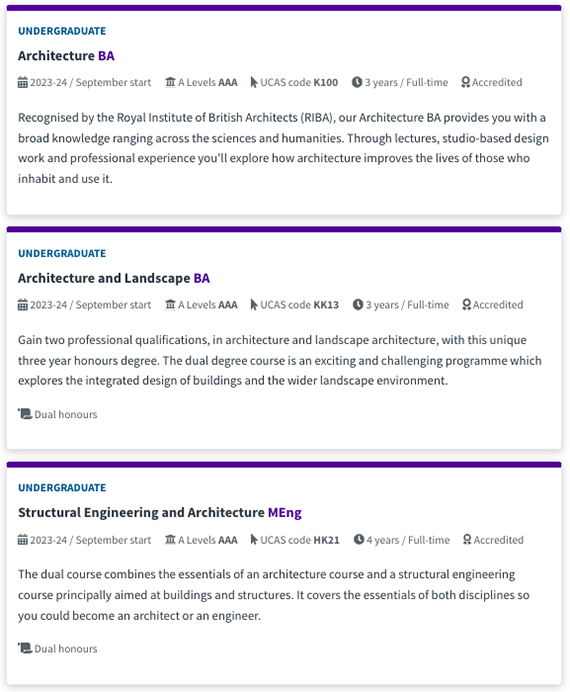Click UCAS code HK21 text

coord(300,540)
